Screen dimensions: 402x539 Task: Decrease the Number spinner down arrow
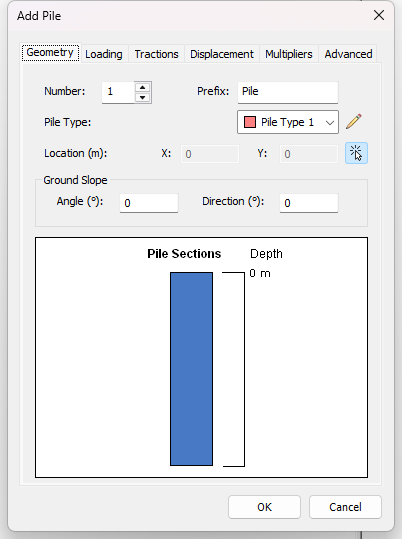pyautogui.click(x=142, y=98)
